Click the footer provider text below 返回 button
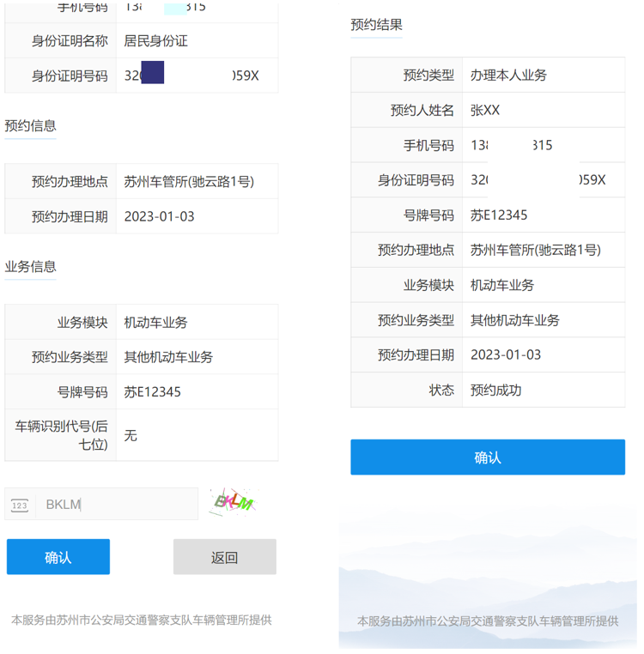The width and height of the screenshot is (644, 654). [x=141, y=620]
